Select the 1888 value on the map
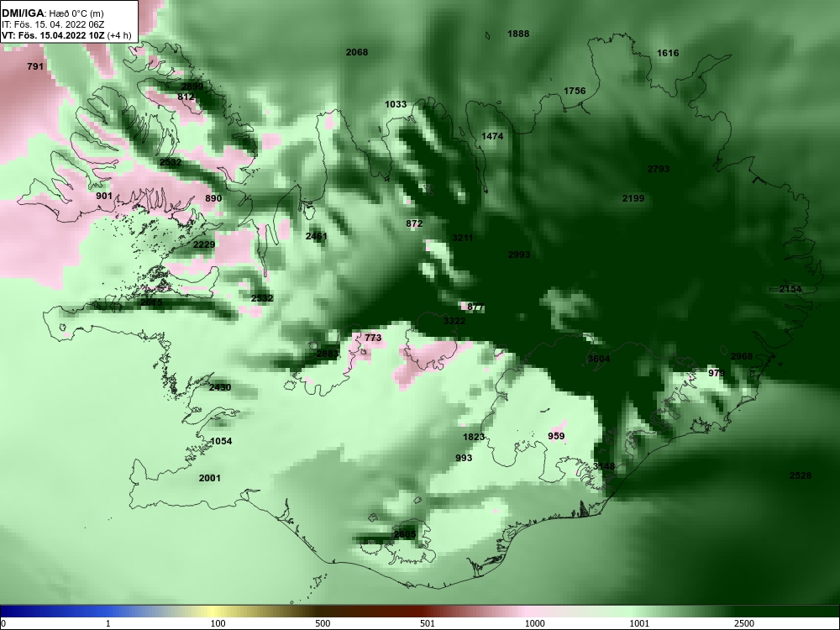The image size is (840, 630). (x=518, y=34)
